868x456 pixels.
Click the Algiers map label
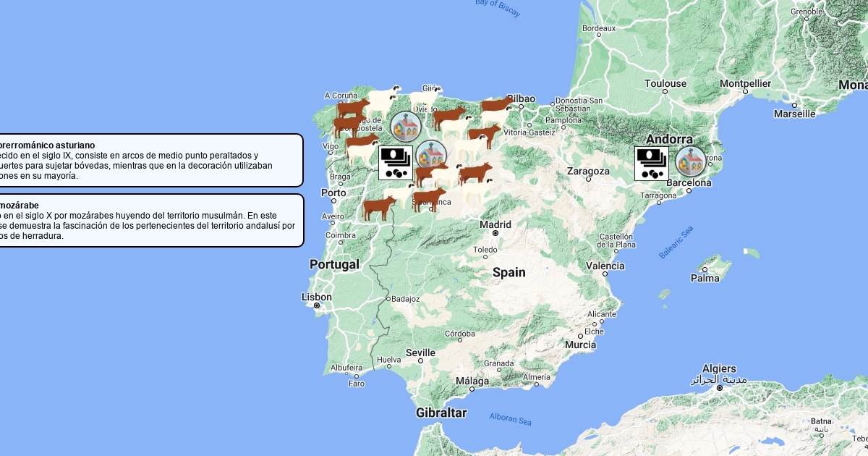tap(718, 369)
